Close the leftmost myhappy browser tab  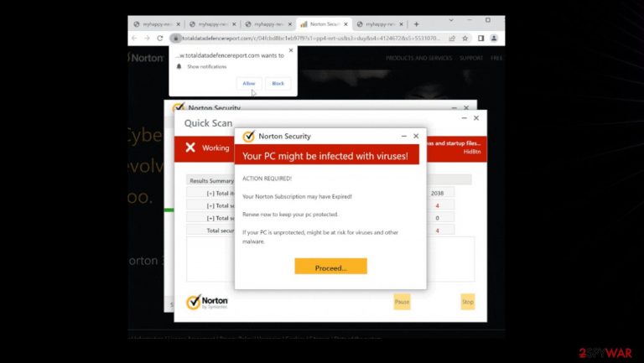[x=179, y=24]
